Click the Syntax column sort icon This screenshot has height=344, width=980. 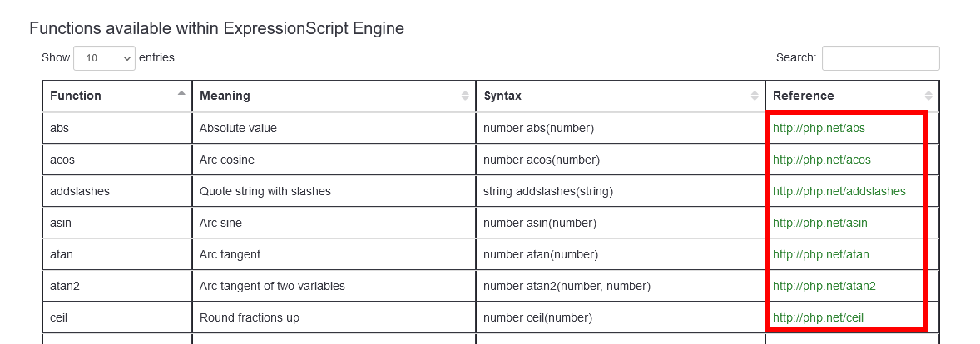point(755,96)
